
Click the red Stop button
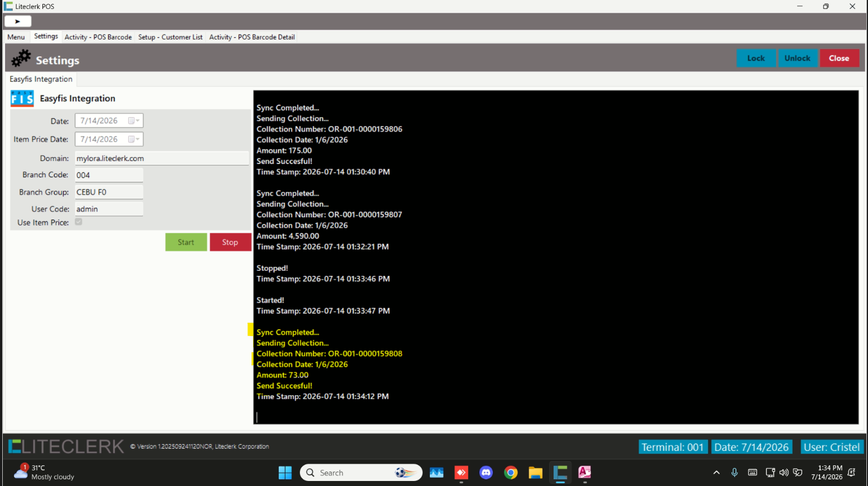coord(230,242)
